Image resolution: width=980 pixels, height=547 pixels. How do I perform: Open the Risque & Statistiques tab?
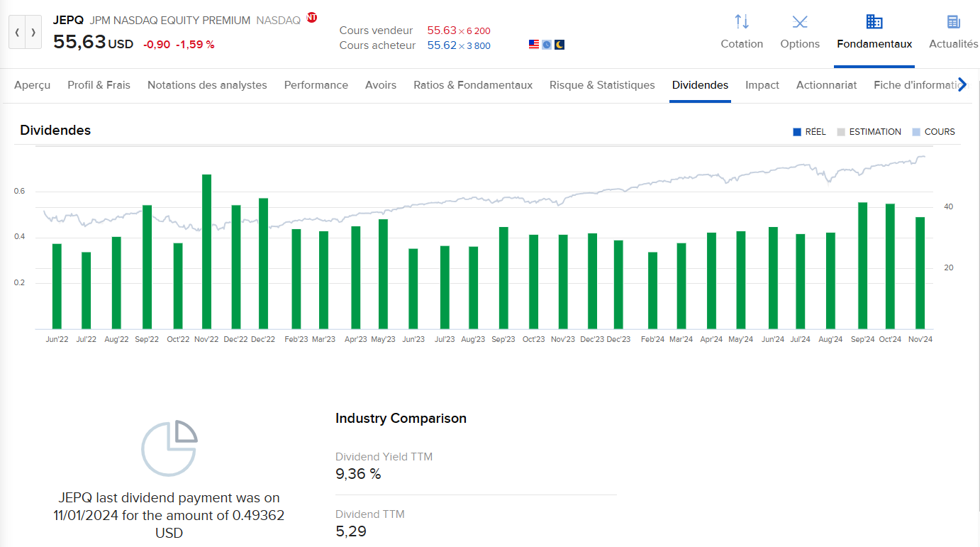tap(602, 85)
